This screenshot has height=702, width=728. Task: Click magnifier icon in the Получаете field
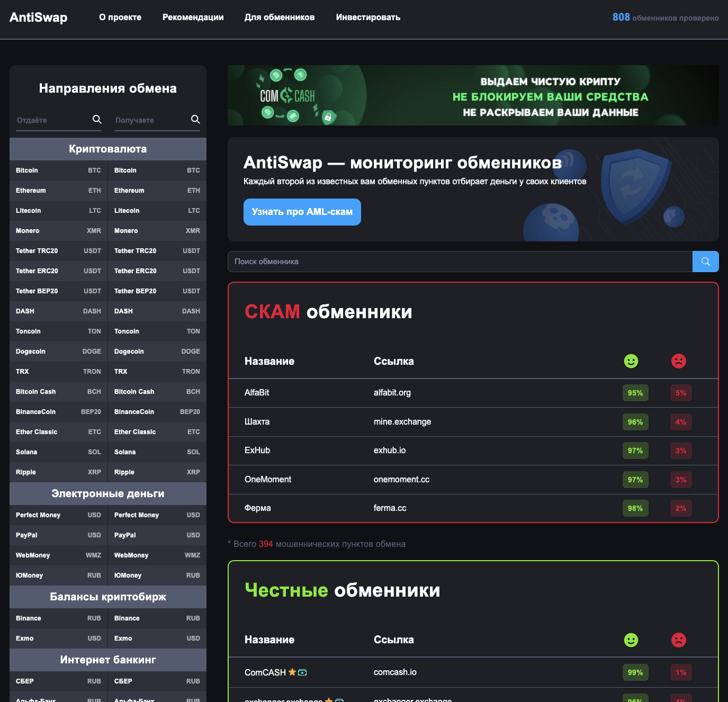coord(195,120)
